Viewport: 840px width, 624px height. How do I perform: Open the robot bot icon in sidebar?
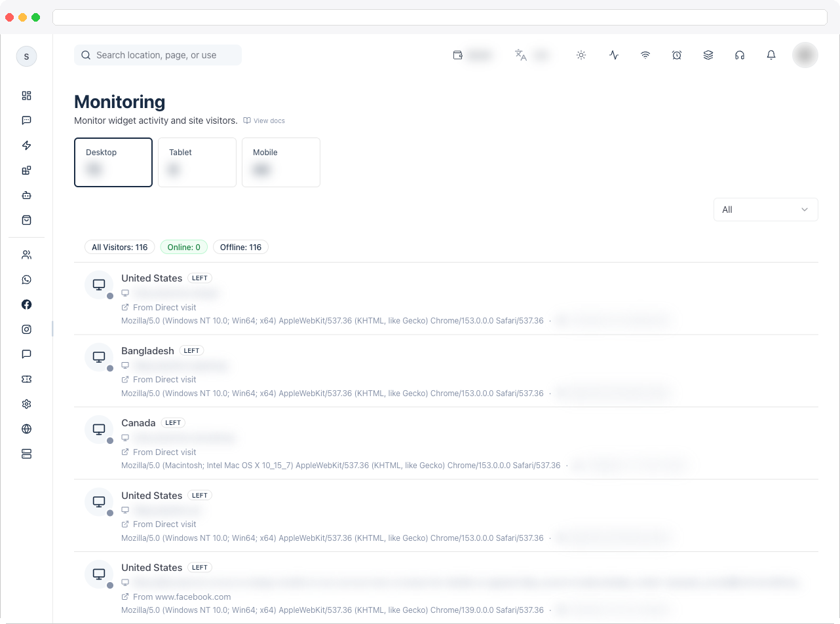(x=26, y=195)
